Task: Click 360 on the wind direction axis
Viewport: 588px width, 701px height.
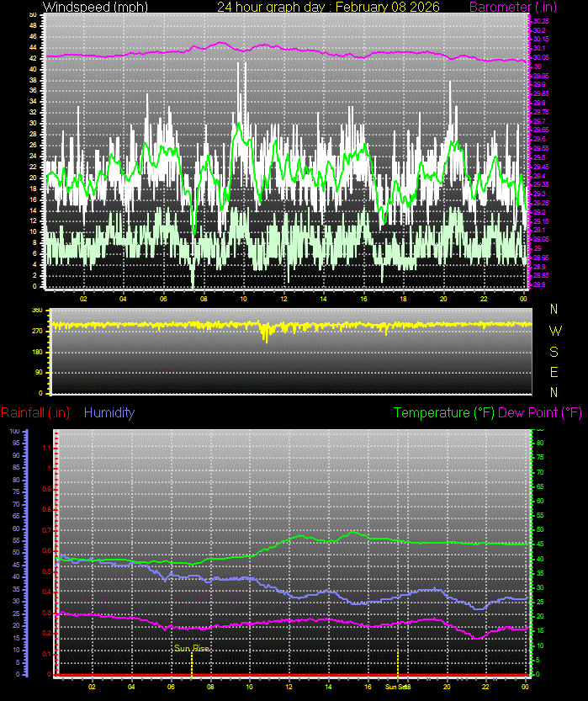Action: point(37,310)
